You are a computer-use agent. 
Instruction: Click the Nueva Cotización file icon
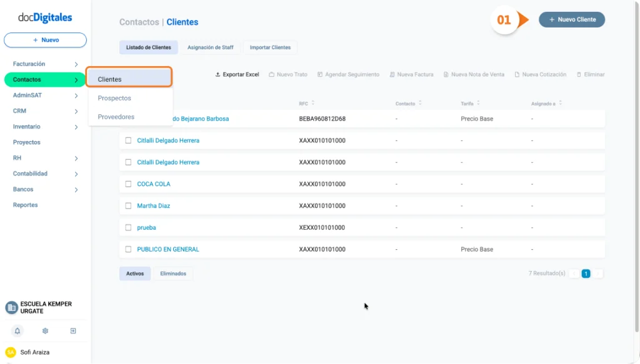[x=517, y=74]
